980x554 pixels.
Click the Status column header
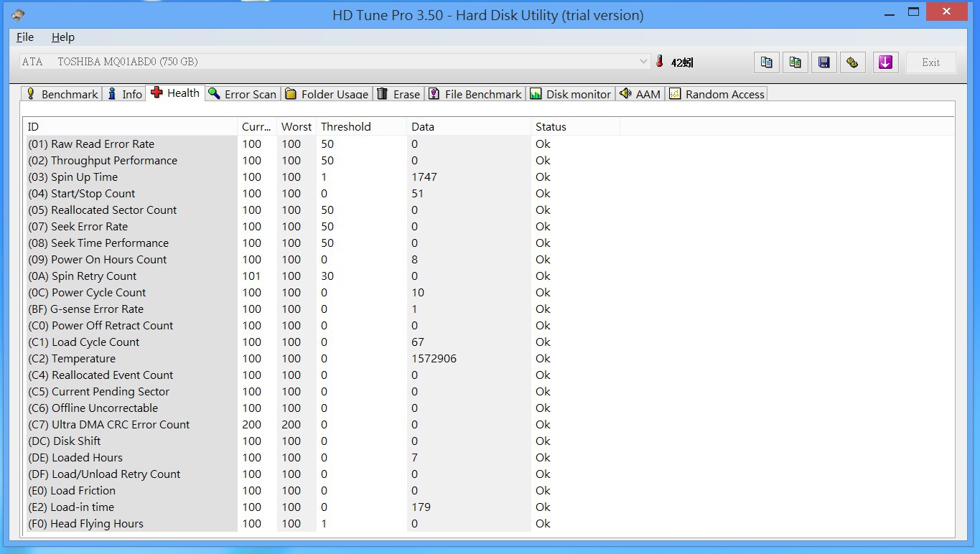[x=551, y=127]
